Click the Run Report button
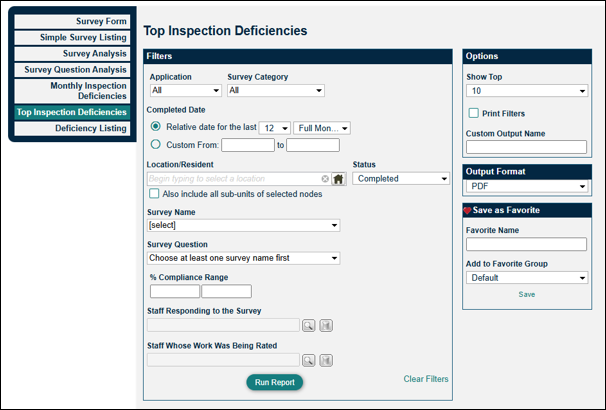The image size is (606, 410). pyautogui.click(x=275, y=382)
